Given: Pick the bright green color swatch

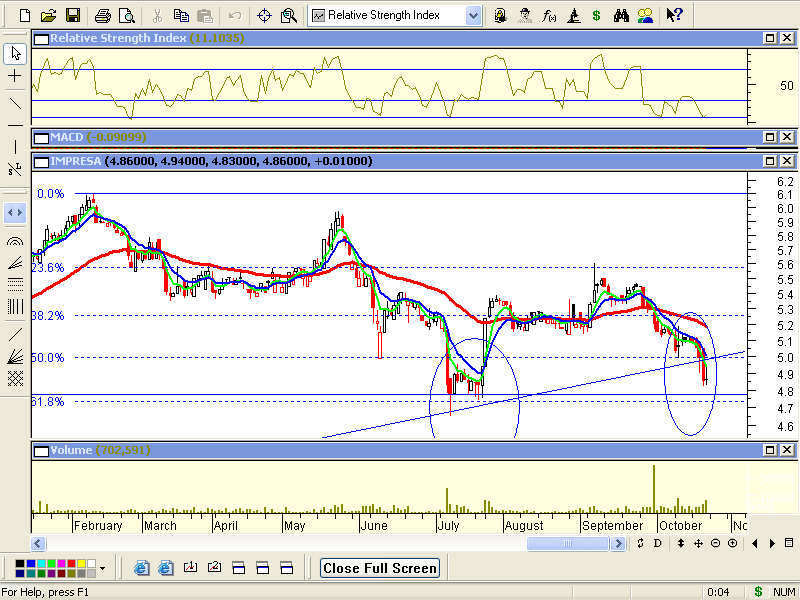Looking at the screenshot, I should tap(51, 563).
